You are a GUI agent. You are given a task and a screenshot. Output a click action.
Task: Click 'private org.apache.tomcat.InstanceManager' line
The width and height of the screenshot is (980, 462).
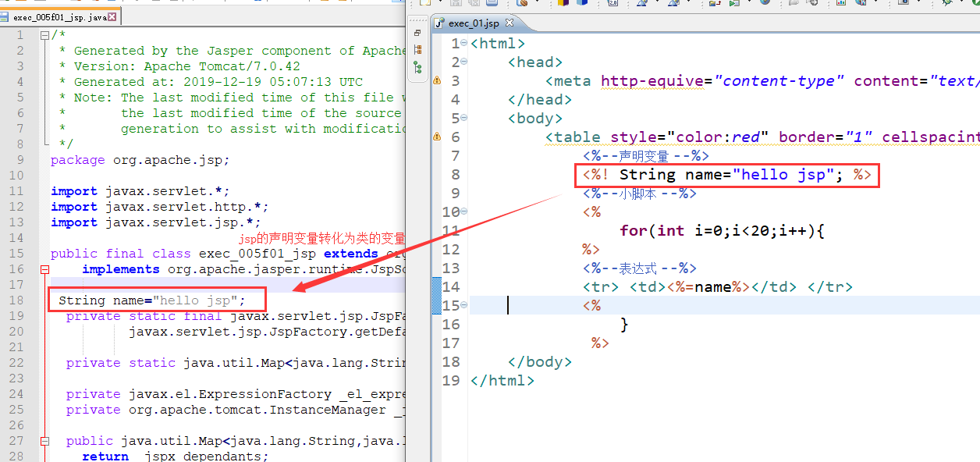point(236,410)
